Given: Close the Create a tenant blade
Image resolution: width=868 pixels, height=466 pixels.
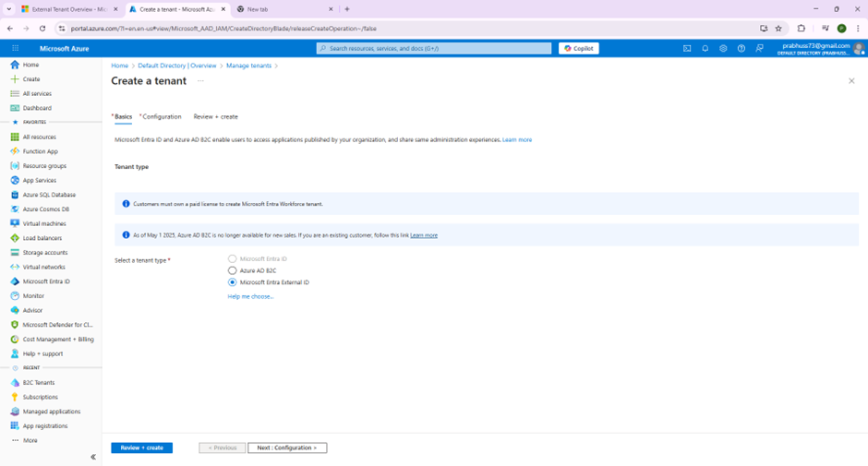Looking at the screenshot, I should coord(851,81).
